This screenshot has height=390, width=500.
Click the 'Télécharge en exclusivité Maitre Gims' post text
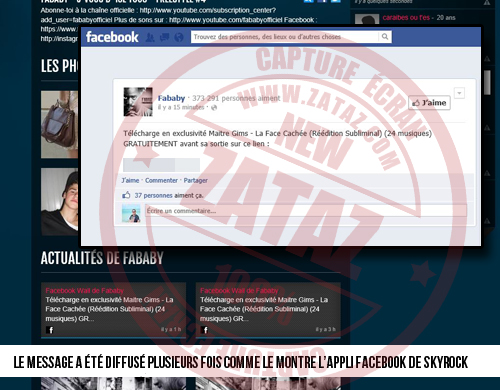(x=277, y=138)
